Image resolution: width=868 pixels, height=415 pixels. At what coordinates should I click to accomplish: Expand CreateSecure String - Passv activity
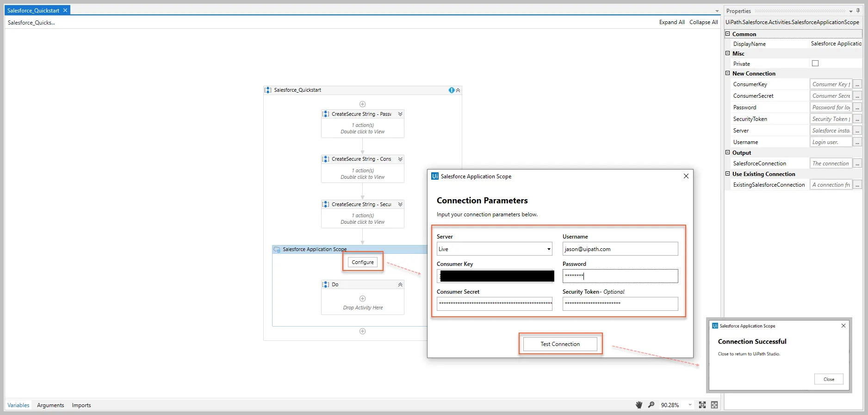click(400, 114)
